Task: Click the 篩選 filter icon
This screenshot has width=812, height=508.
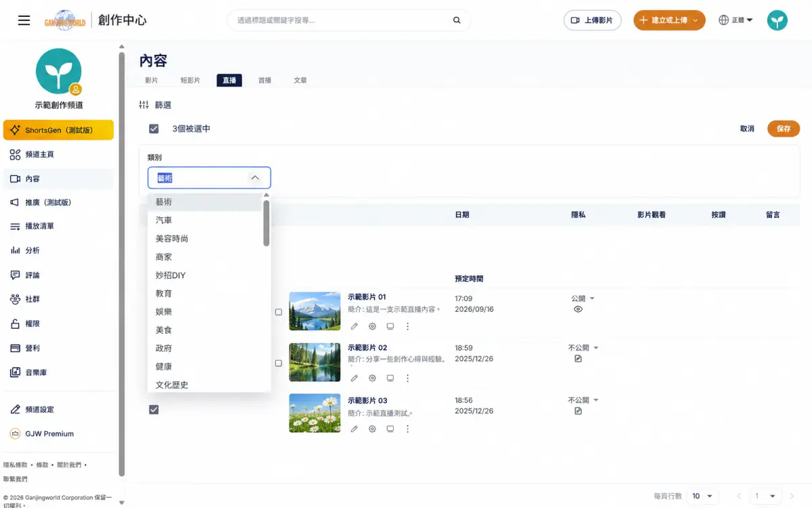Action: click(143, 105)
